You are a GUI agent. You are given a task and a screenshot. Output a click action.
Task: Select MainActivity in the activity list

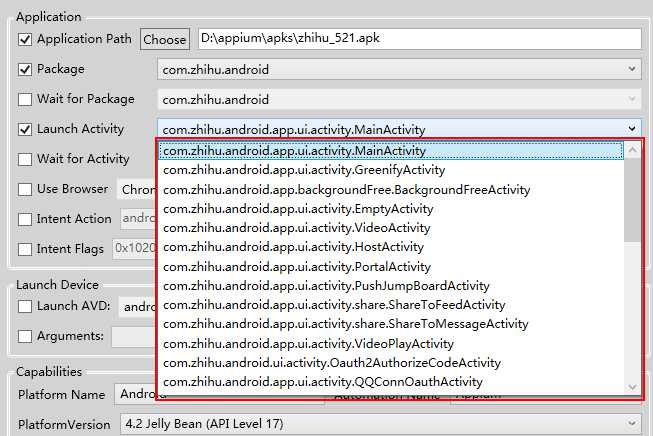click(x=391, y=151)
